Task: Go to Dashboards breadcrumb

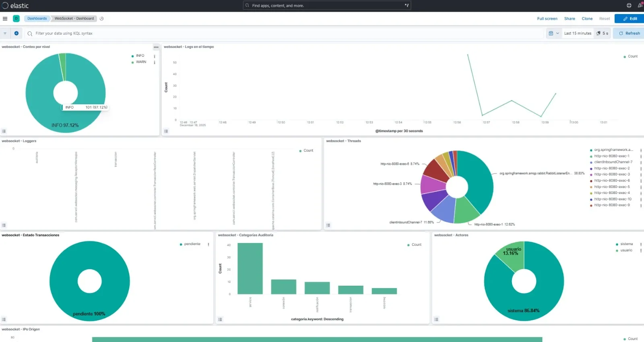Action: point(37,19)
